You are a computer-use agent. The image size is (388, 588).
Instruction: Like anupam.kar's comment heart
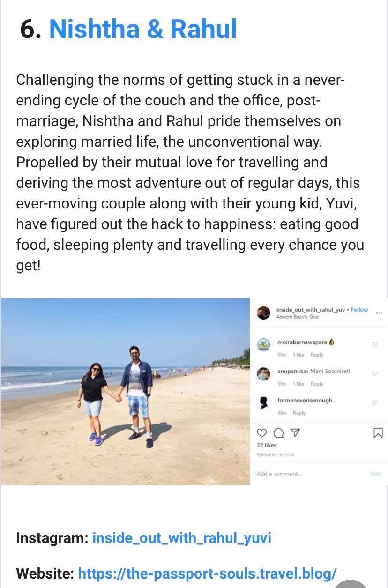tap(374, 373)
